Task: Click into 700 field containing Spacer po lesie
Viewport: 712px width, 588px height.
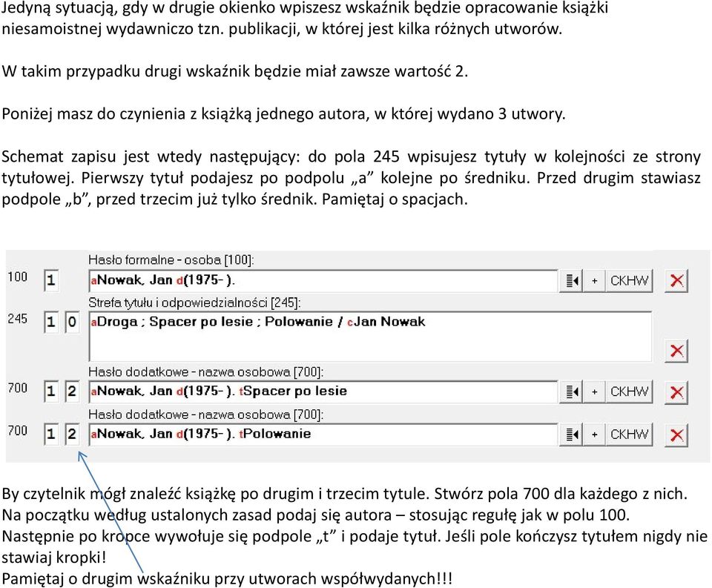Action: (x=323, y=392)
